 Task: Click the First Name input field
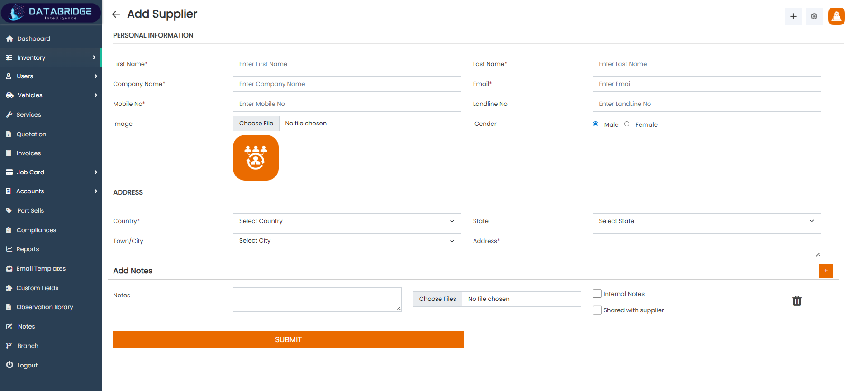click(x=347, y=64)
